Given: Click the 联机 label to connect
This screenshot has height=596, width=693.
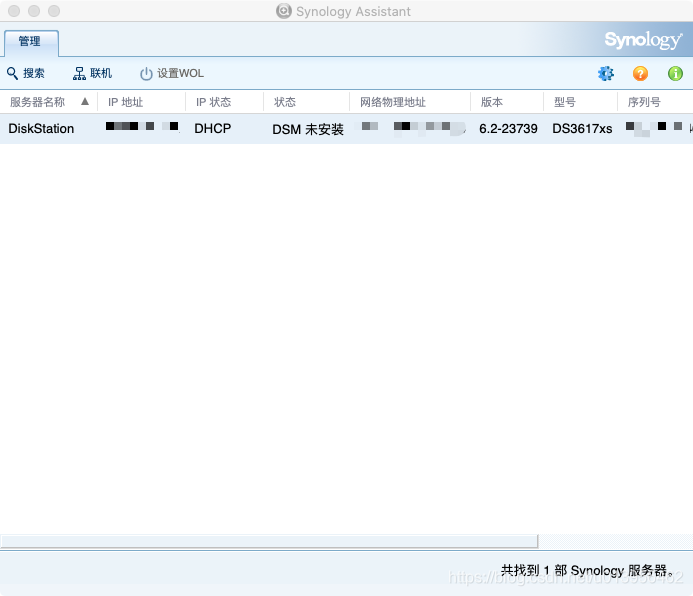Looking at the screenshot, I should (101, 73).
